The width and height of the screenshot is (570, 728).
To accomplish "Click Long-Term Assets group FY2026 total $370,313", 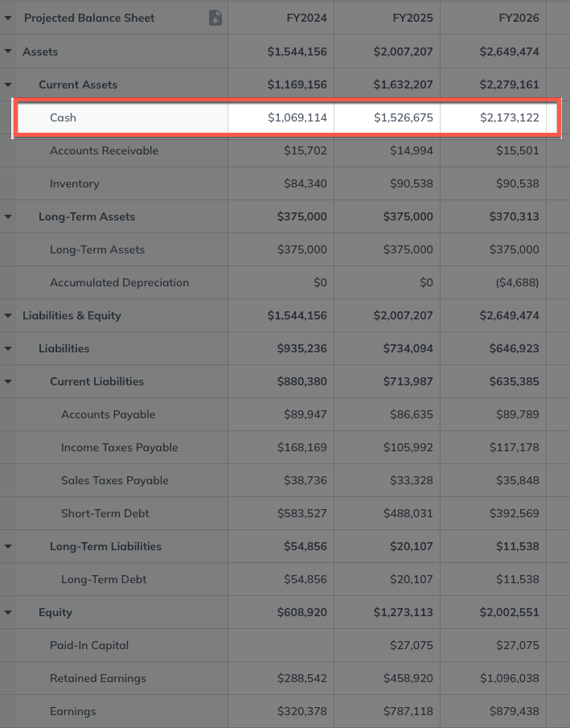I will point(515,216).
